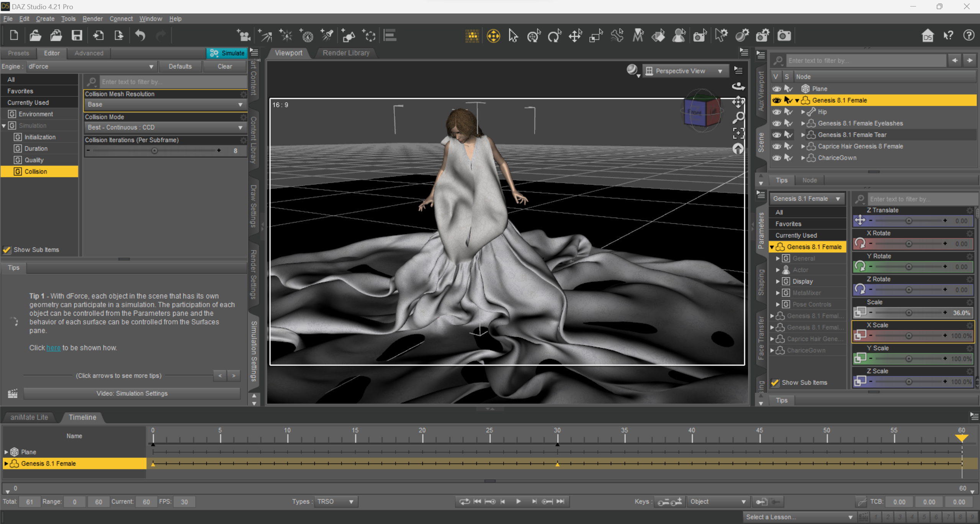
Task: Click the Undo arrow icon
Action: 140,36
